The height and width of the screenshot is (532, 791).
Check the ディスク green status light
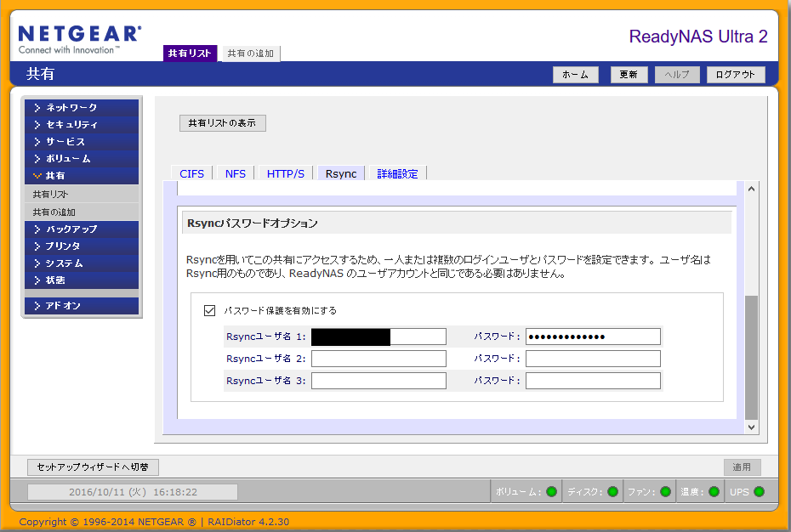pyautogui.click(x=613, y=492)
